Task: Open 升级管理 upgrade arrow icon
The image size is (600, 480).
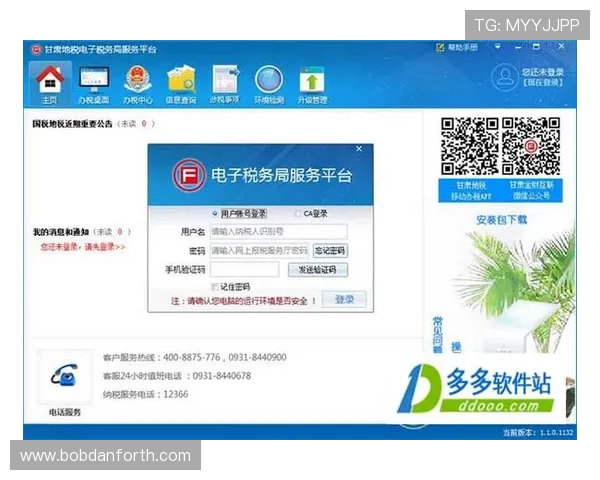Action: pyautogui.click(x=313, y=80)
